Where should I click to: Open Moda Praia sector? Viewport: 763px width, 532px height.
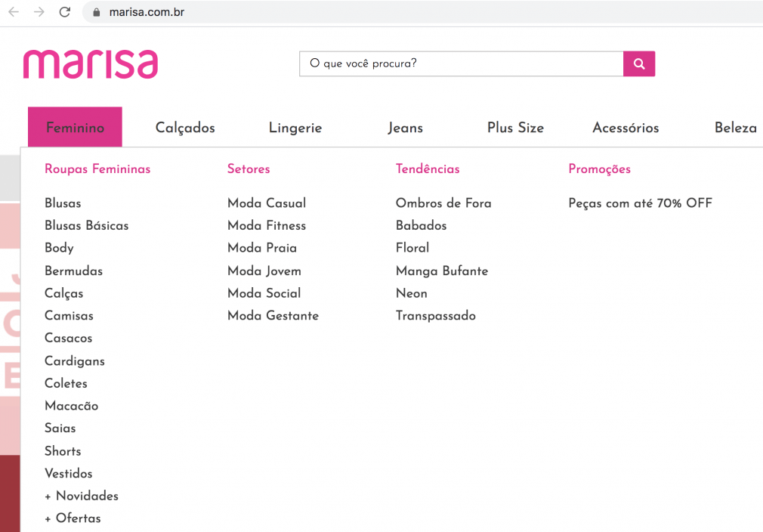pos(262,248)
